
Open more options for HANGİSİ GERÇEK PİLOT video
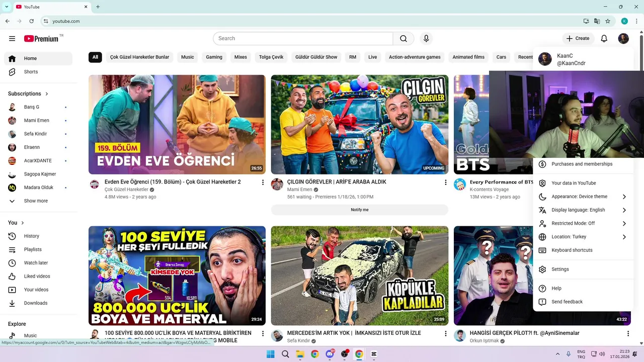pyautogui.click(x=628, y=334)
